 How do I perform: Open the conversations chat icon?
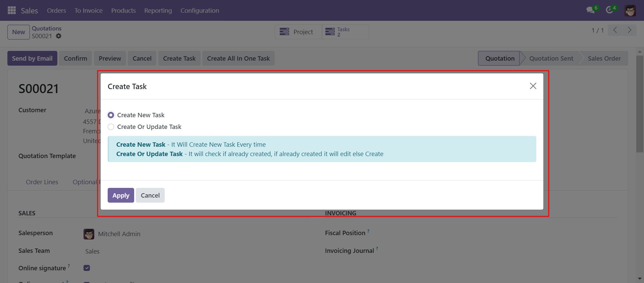590,10
